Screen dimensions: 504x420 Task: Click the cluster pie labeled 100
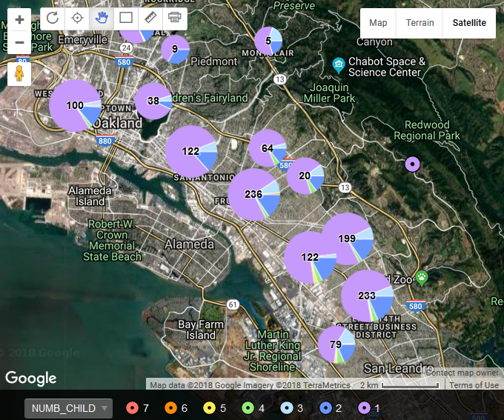tap(75, 105)
